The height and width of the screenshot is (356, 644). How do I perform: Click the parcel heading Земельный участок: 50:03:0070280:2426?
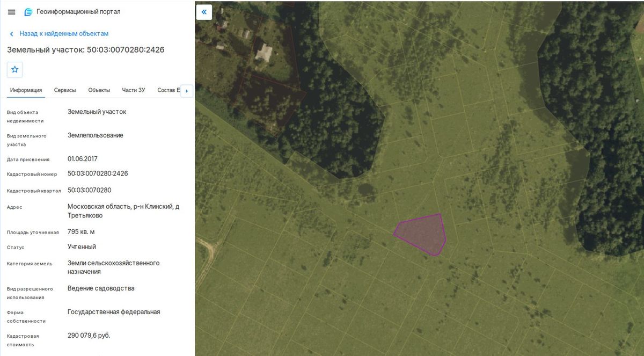pos(85,50)
